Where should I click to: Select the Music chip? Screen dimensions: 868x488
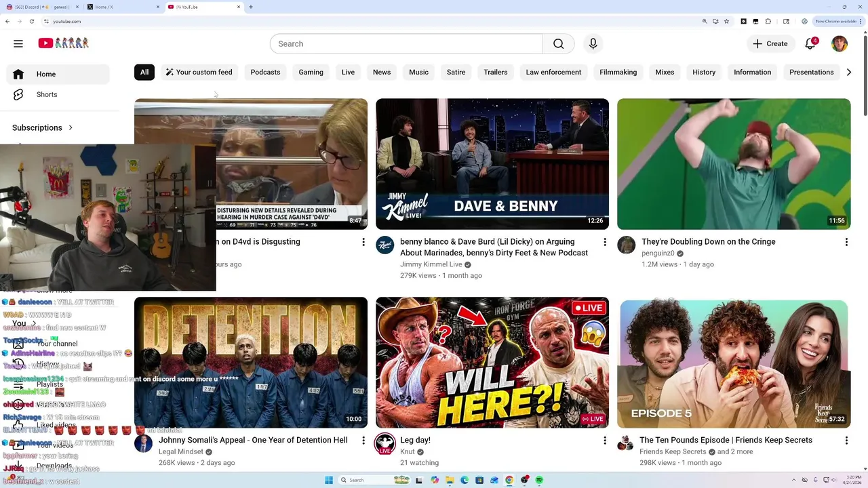tap(418, 72)
